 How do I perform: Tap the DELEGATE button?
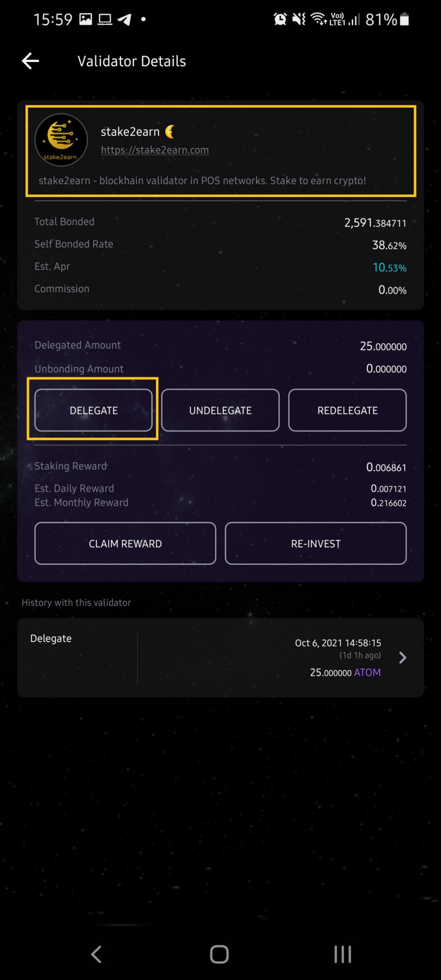click(93, 410)
